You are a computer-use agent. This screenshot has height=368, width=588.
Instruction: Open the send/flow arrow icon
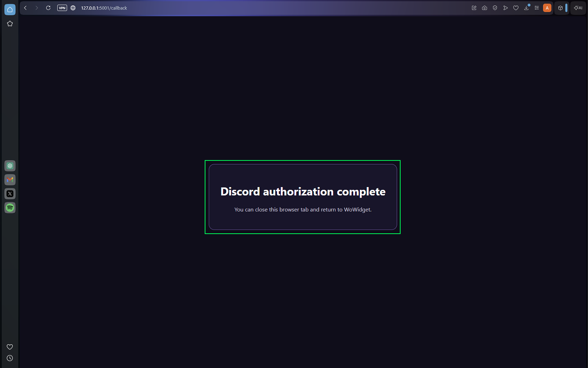tap(505, 8)
